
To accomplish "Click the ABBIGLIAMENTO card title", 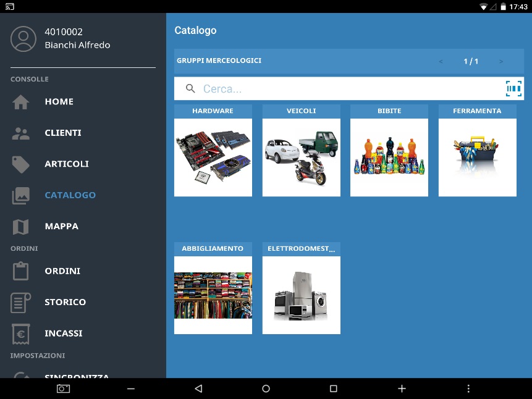I will pyautogui.click(x=213, y=249).
